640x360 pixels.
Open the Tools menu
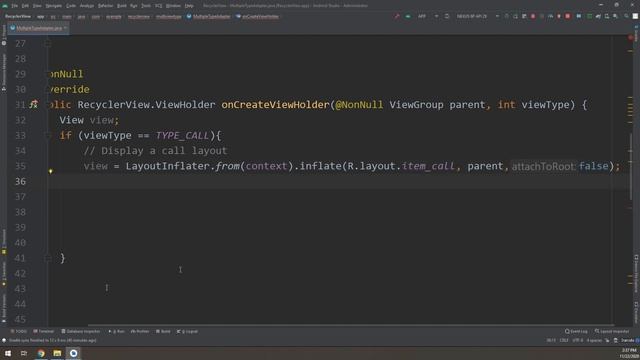pyautogui.click(x=146, y=6)
